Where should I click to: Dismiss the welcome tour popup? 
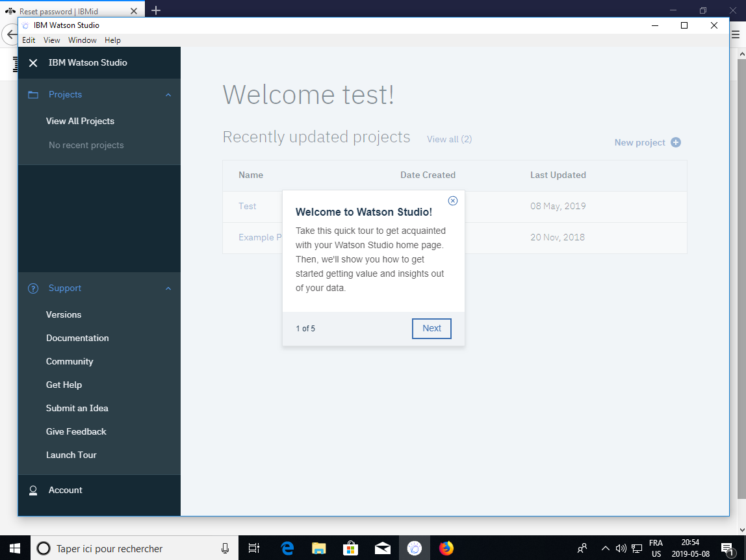tap(453, 201)
